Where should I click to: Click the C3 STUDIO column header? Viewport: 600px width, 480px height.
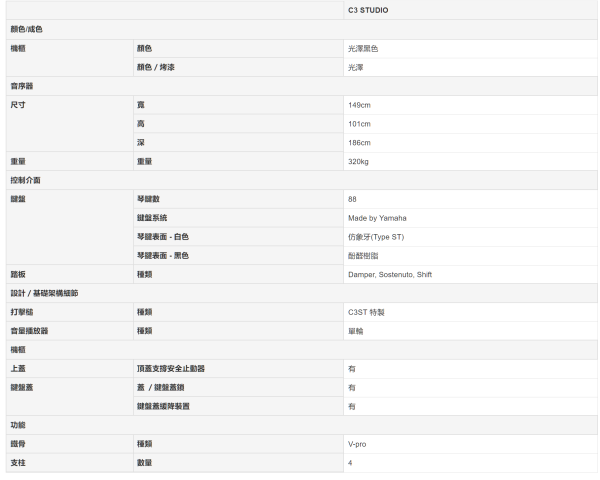click(x=368, y=11)
